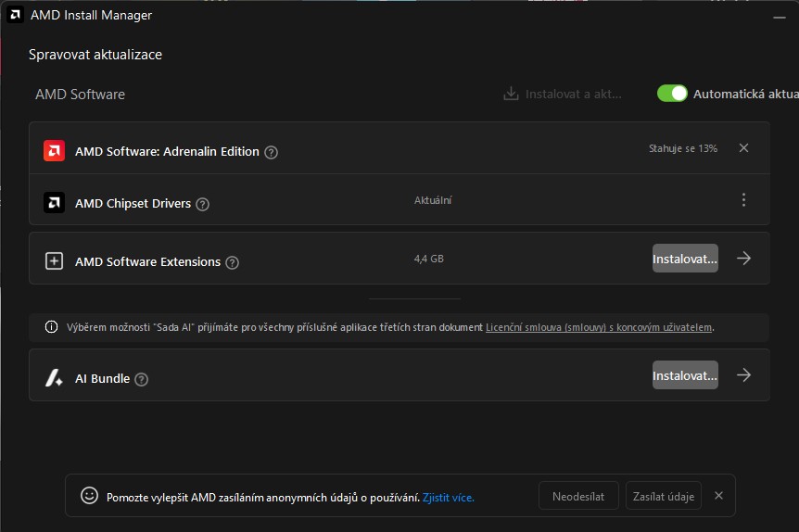Click the AI Bundle sparkle icon

54,377
